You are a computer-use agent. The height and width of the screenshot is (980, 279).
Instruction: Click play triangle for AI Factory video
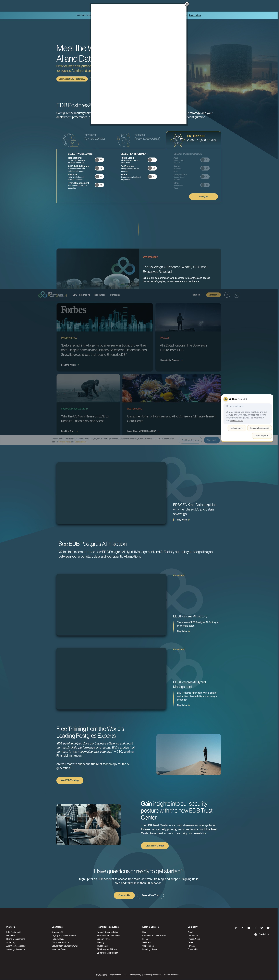pos(189,631)
